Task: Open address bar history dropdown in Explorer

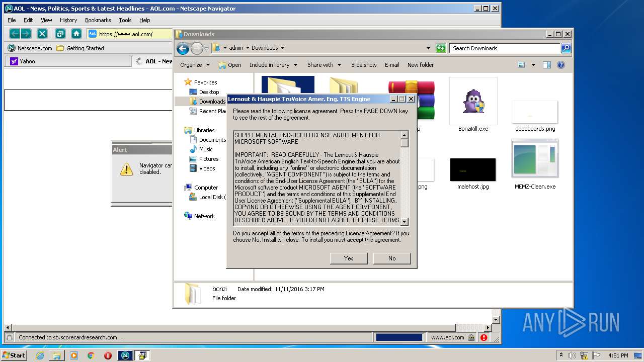Action: click(x=428, y=48)
